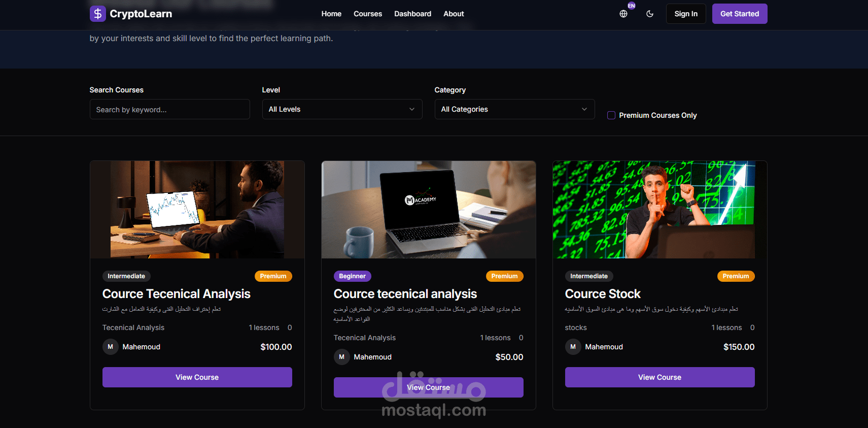The height and width of the screenshot is (428, 868).
Task: Click the Sign In button
Action: (x=686, y=14)
